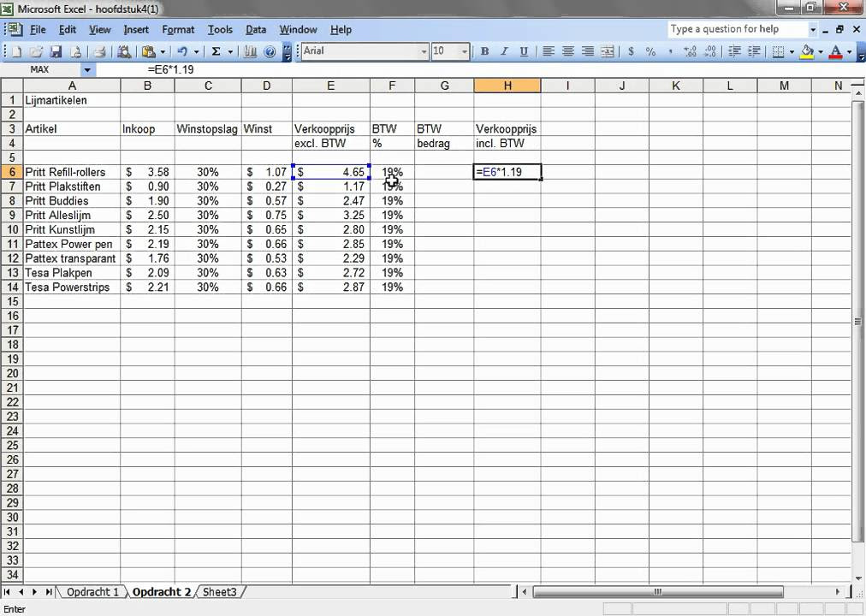Open the Tools menu

click(x=220, y=30)
